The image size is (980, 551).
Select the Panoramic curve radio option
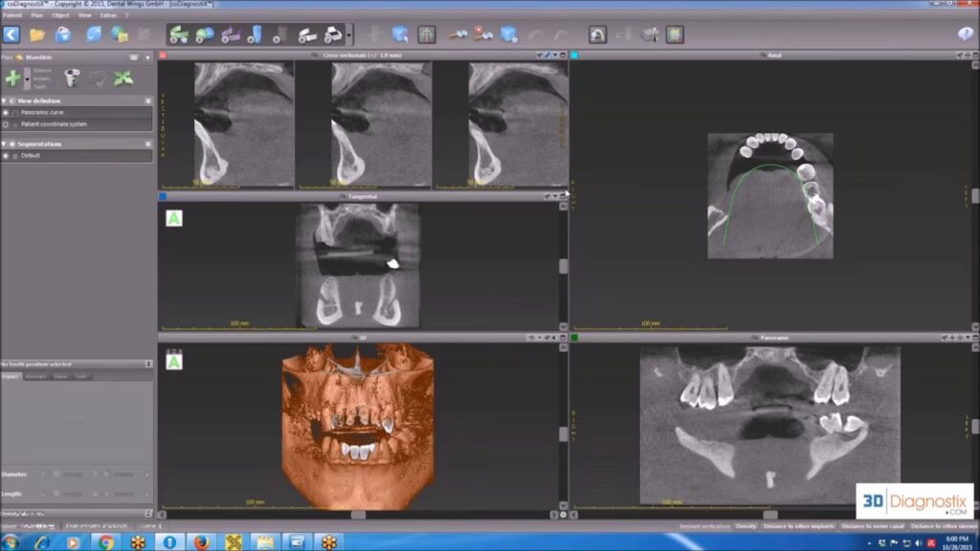[7, 112]
